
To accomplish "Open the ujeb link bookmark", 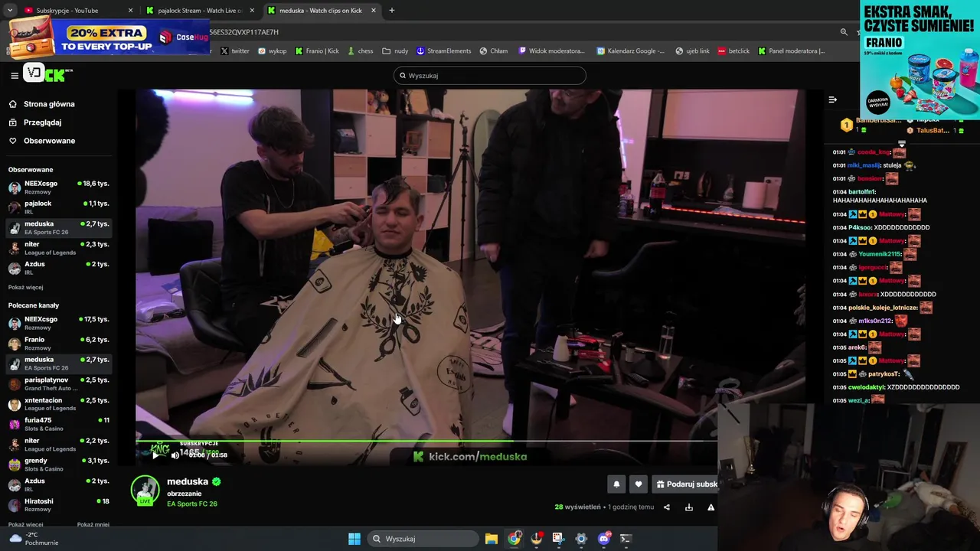I will (x=692, y=51).
